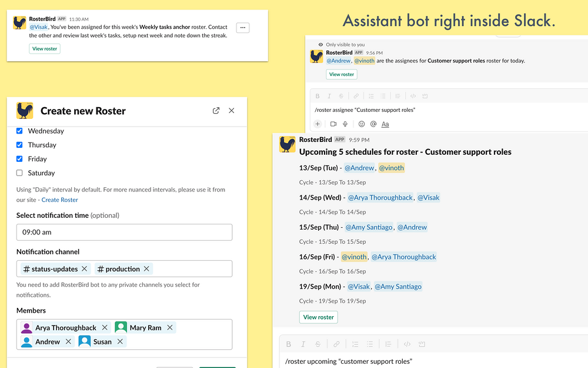This screenshot has height=368, width=588.
Task: Click the /roster upcoming message text field
Action: (434, 361)
